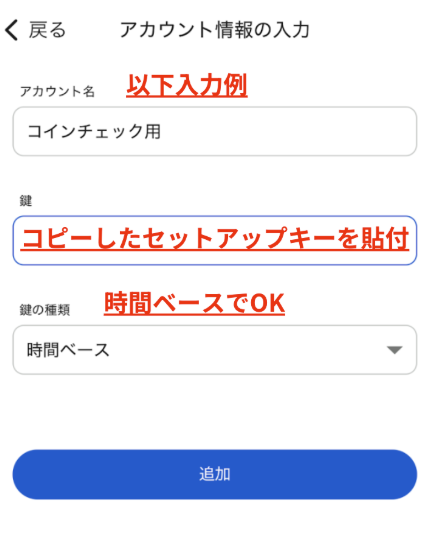Image resolution: width=436 pixels, height=534 pixels.
Task: Click the red コピーしたセットアップキーを貼付 text
Action: 215,239
